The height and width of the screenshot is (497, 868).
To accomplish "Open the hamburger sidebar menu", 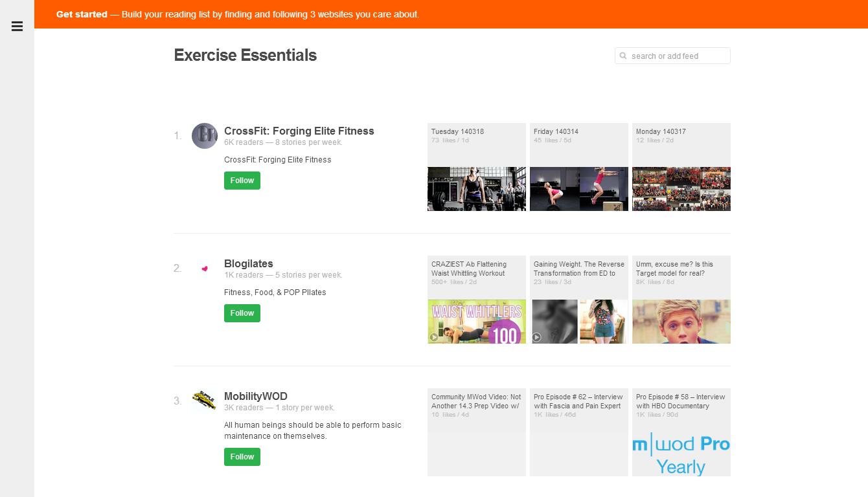I will coord(17,27).
